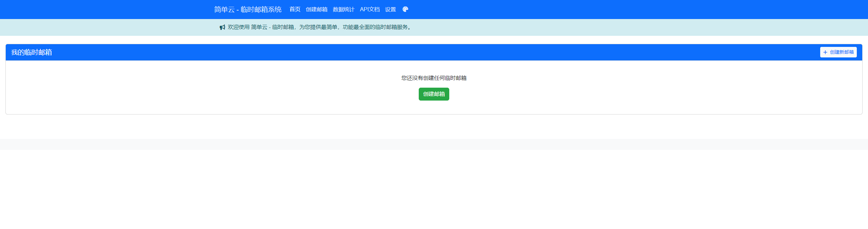Click the 简单云 - 临时邮箱系统 brand title
Image resolution: width=868 pixels, height=229 pixels.
coord(248,10)
